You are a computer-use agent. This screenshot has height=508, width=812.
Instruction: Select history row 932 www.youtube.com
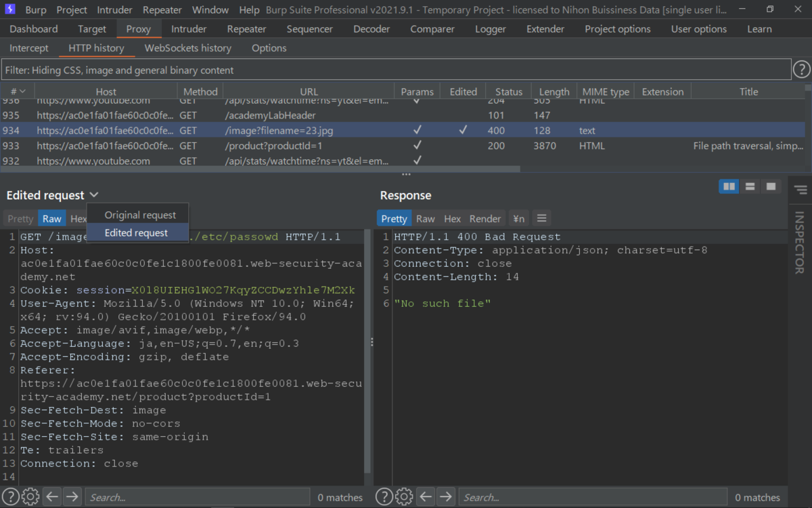403,161
